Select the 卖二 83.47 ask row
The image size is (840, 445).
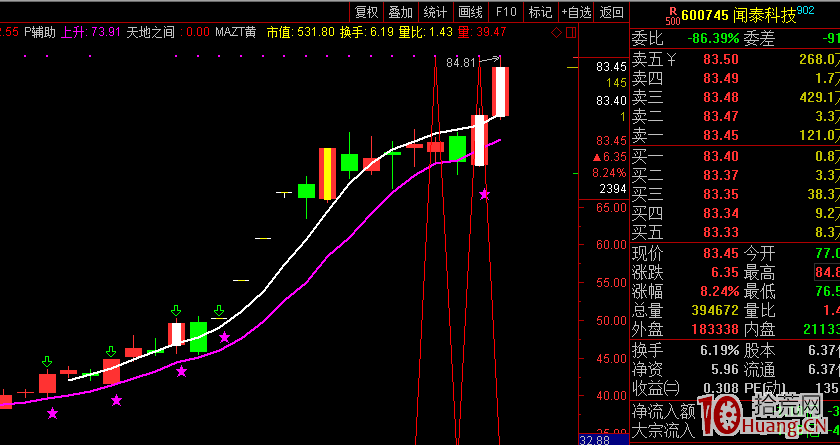(x=736, y=116)
